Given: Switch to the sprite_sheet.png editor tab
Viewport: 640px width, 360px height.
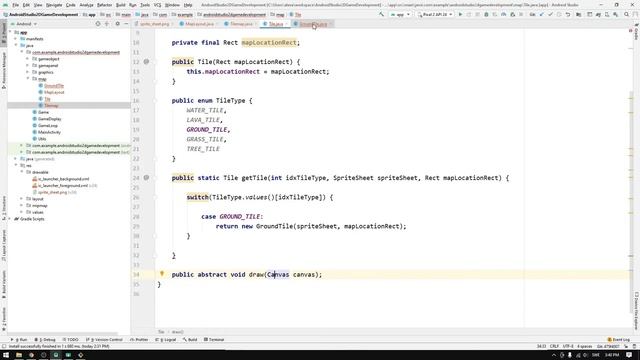Looking at the screenshot, I should pos(154,24).
